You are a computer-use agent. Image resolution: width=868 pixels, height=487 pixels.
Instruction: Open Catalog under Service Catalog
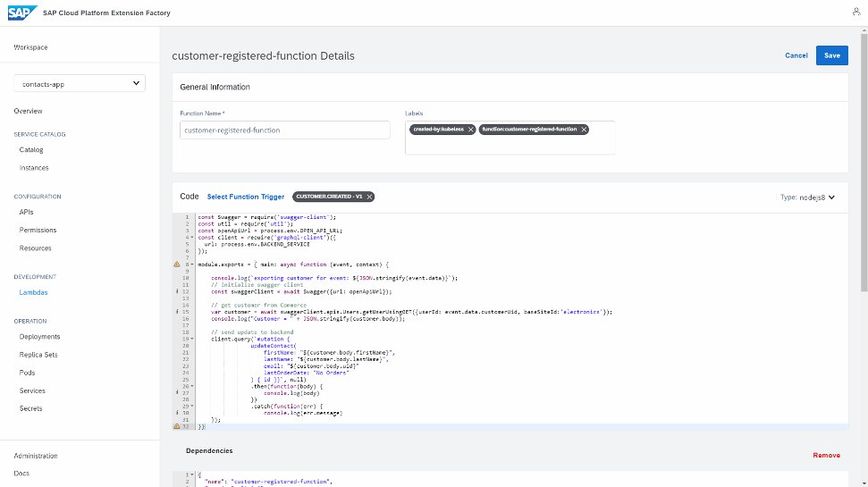coord(31,150)
